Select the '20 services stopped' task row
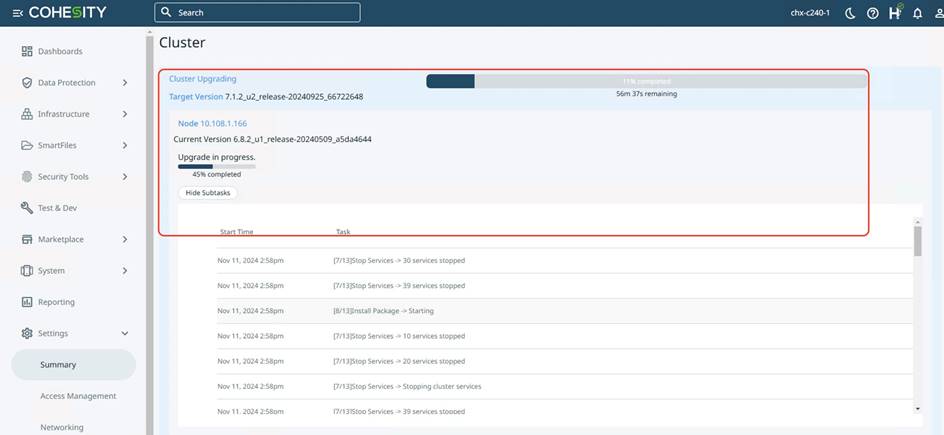 point(565,361)
